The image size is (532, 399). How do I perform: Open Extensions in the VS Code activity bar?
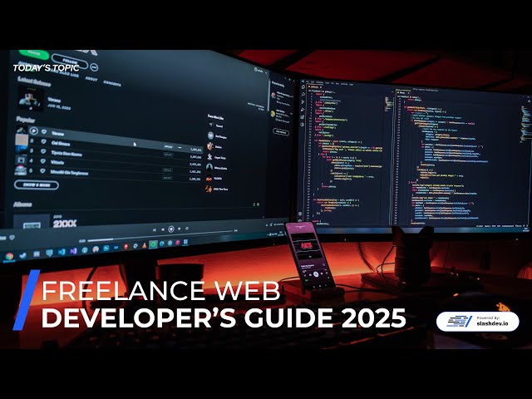302,117
